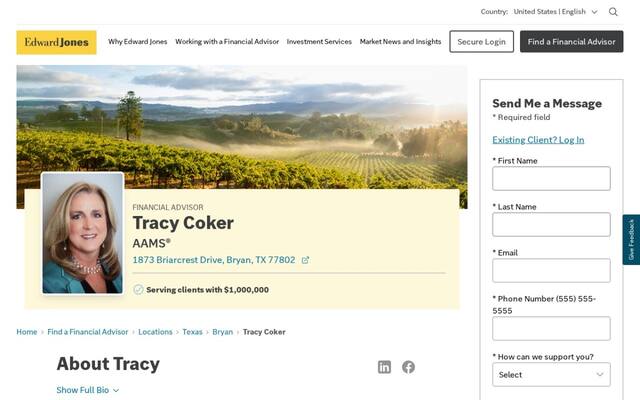This screenshot has width=640, height=400.
Task: Click the 'About Tracy' heading
Action: pyautogui.click(x=108, y=364)
